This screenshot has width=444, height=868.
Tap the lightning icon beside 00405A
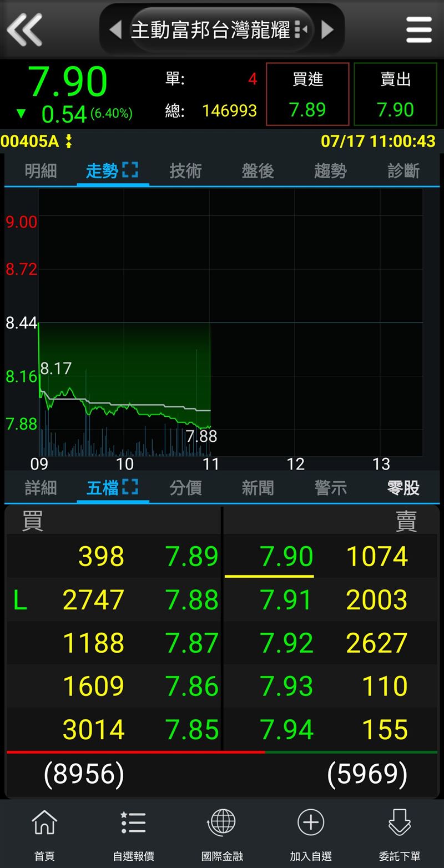point(69,142)
